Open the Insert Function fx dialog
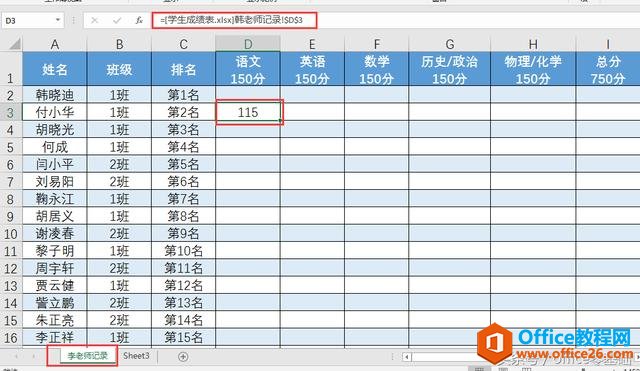This screenshot has height=371, width=640. click(x=139, y=20)
